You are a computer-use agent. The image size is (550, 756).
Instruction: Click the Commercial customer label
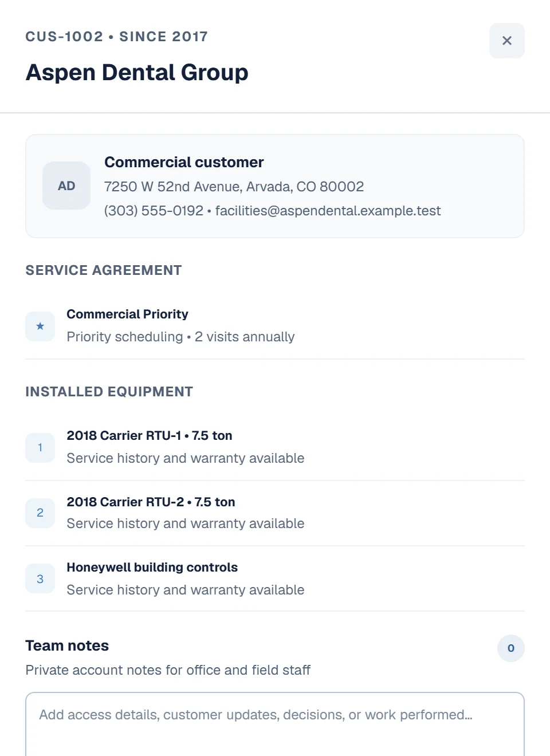(x=184, y=162)
